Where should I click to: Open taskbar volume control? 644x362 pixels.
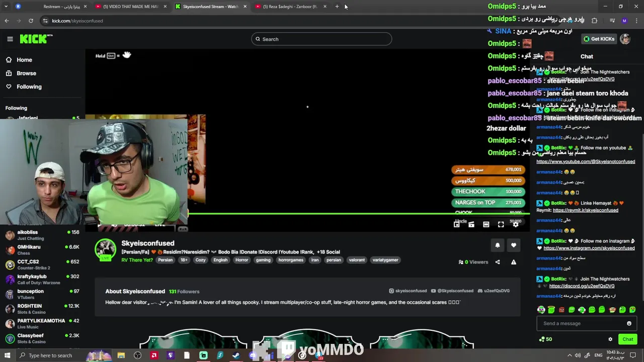578,355
